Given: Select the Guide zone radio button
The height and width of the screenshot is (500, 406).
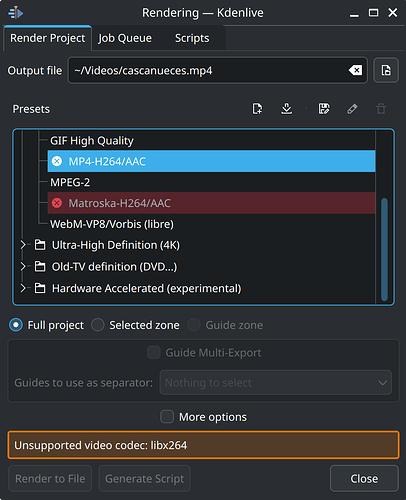Looking at the screenshot, I should click(x=194, y=325).
